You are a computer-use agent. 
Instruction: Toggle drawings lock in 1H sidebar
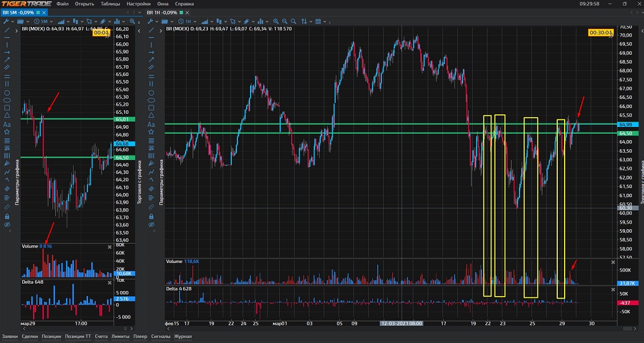point(151,216)
